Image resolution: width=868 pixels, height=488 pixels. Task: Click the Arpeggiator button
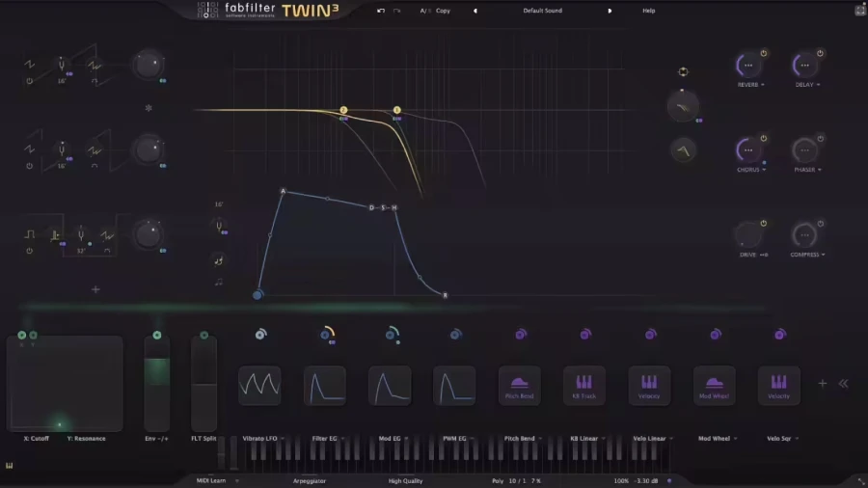[x=310, y=481]
